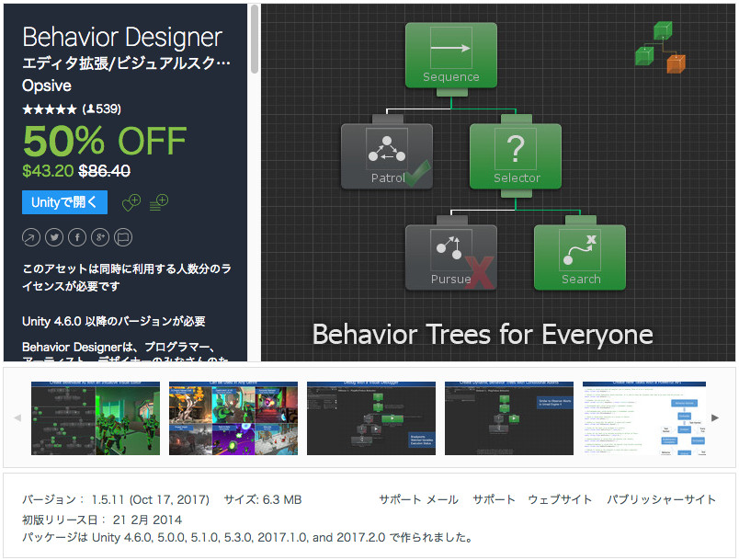
Task: Share on Google+ icon
Action: point(100,237)
